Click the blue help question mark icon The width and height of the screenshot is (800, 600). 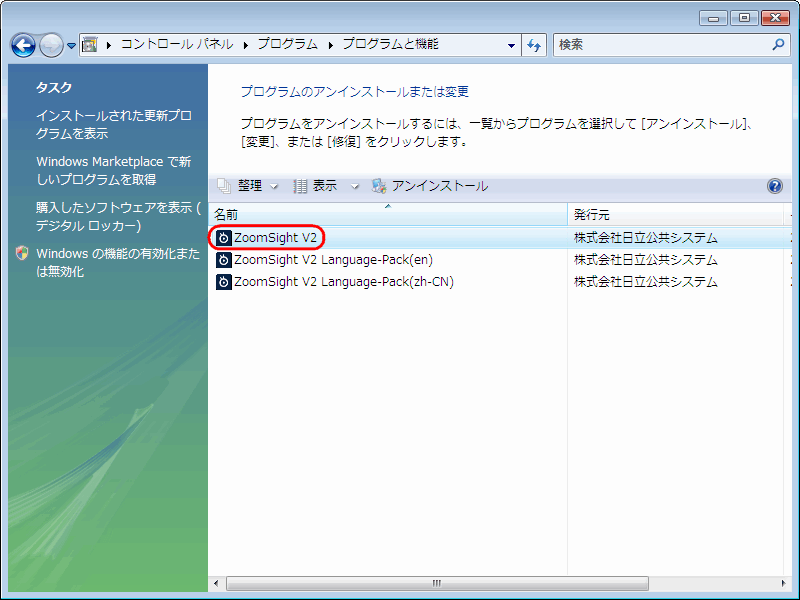click(774, 186)
